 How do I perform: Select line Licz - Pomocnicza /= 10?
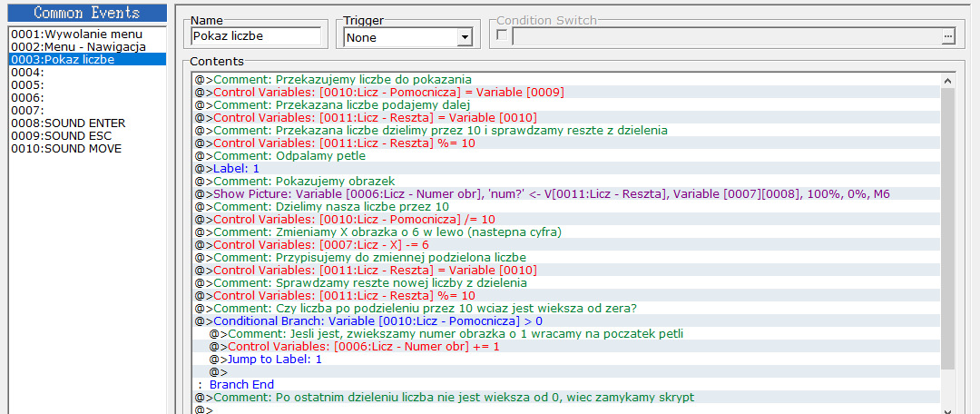coord(565,220)
